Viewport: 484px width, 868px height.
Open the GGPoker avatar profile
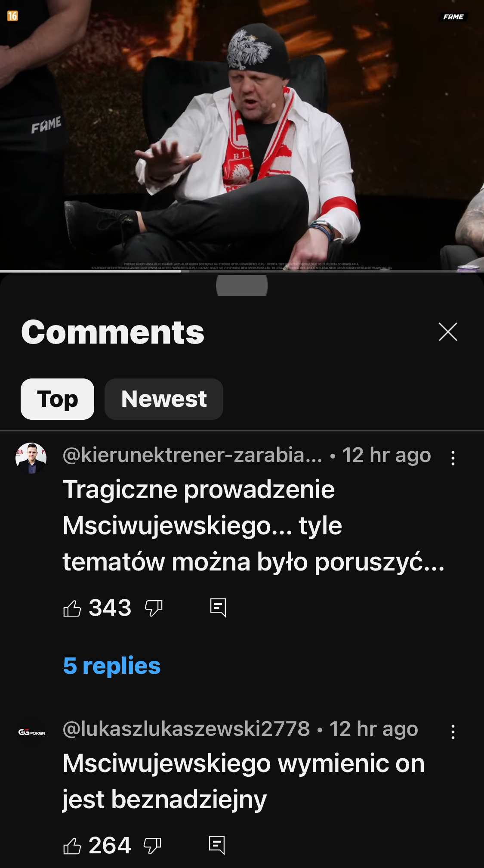point(32,732)
